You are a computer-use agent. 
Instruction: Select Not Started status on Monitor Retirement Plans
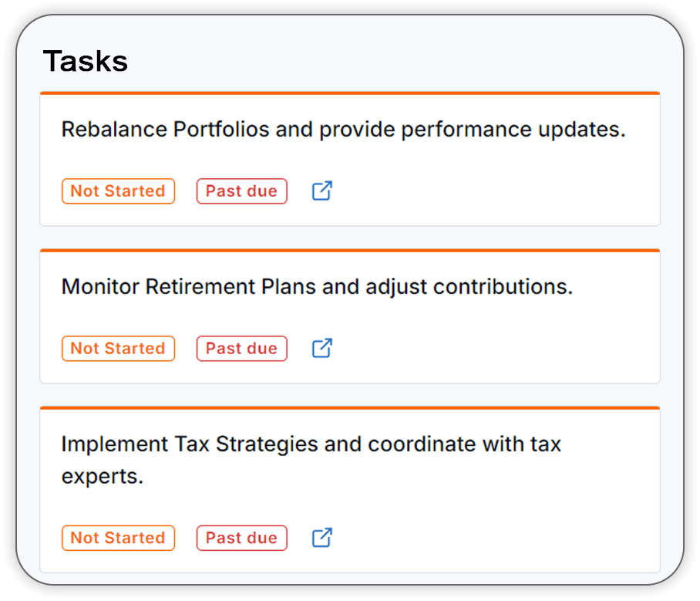point(118,349)
